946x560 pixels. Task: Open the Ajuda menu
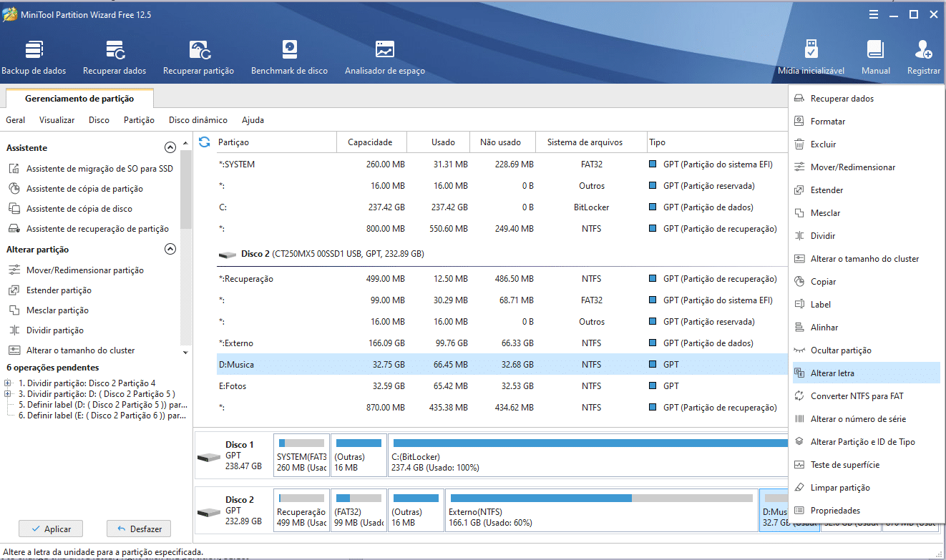coord(253,120)
